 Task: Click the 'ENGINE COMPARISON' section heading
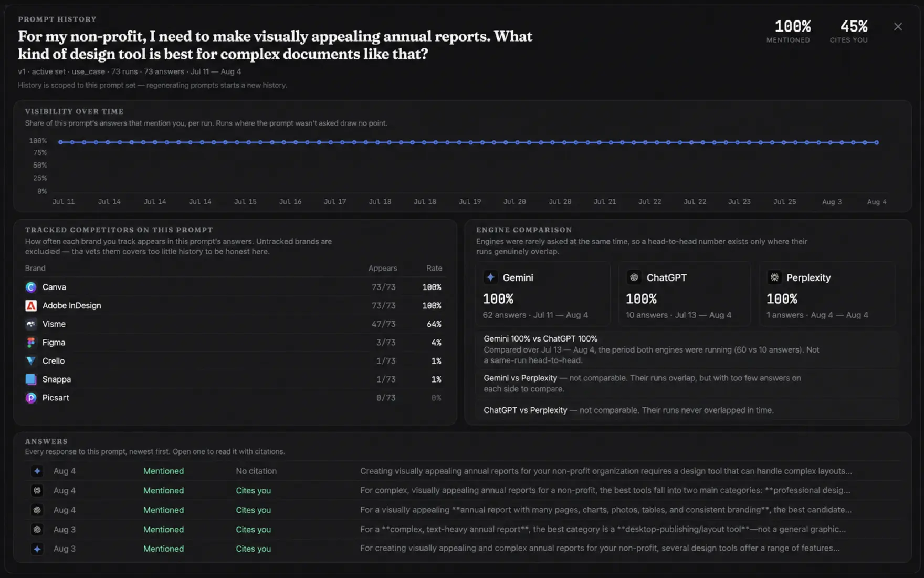[x=524, y=230]
